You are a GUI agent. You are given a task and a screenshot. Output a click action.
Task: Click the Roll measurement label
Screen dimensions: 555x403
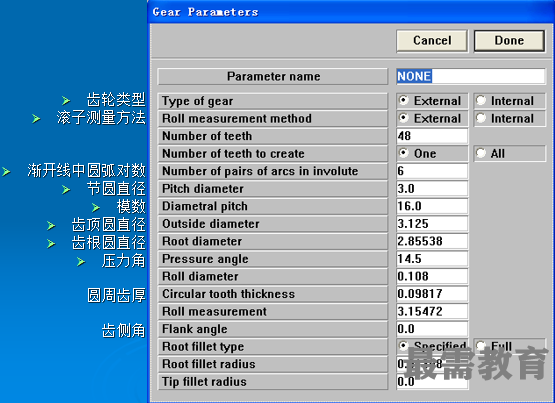[273, 311]
